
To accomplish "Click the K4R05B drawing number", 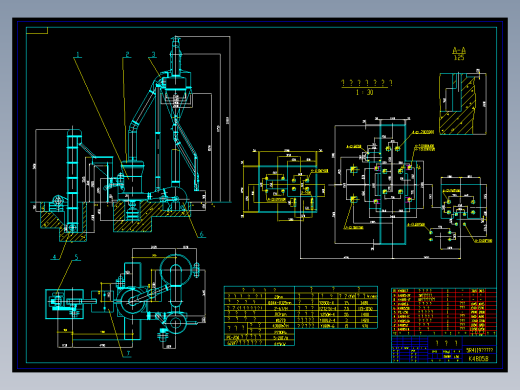I will [x=478, y=359].
